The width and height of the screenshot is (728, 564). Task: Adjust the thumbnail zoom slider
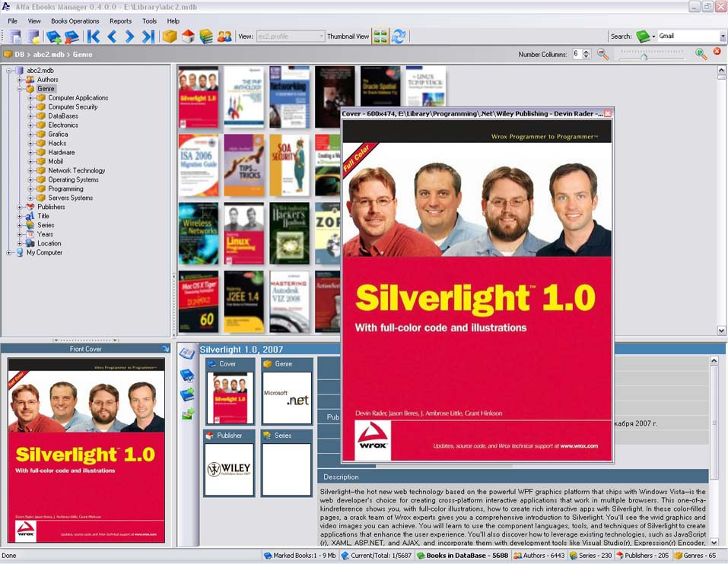pyautogui.click(x=644, y=56)
